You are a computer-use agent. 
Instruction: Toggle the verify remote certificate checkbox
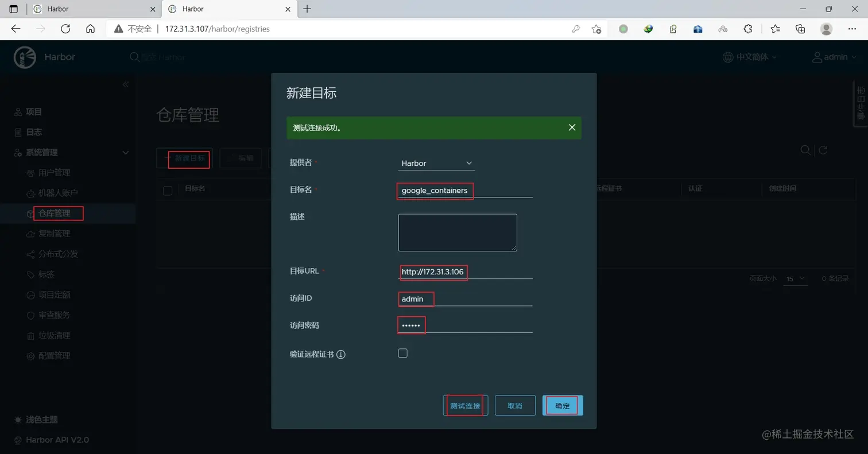pos(402,353)
